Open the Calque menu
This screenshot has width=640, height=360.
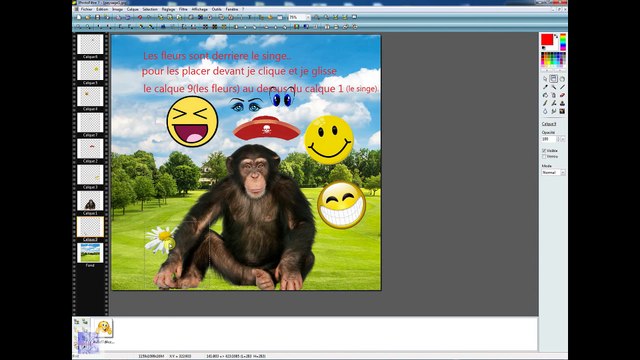[132, 9]
